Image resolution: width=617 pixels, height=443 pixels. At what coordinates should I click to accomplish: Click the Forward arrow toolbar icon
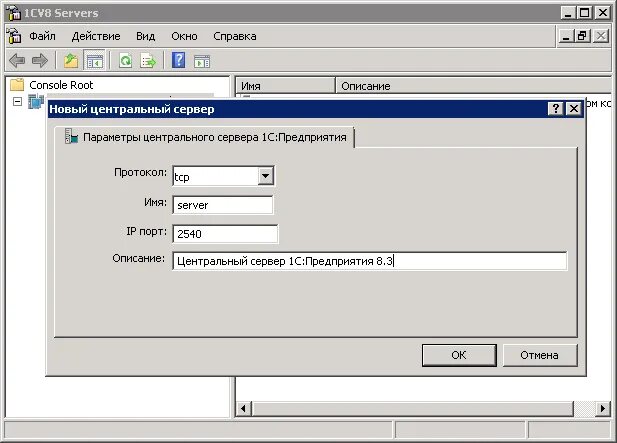click(39, 61)
